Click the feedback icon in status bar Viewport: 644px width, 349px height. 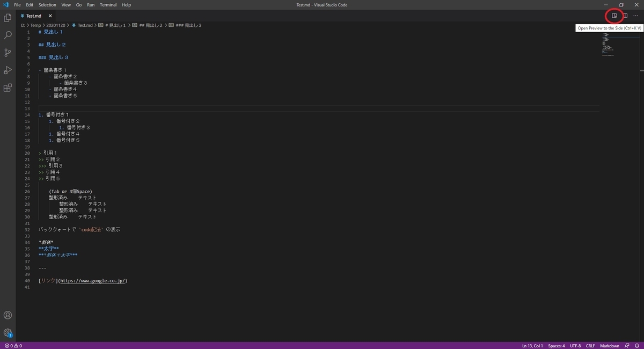click(627, 346)
